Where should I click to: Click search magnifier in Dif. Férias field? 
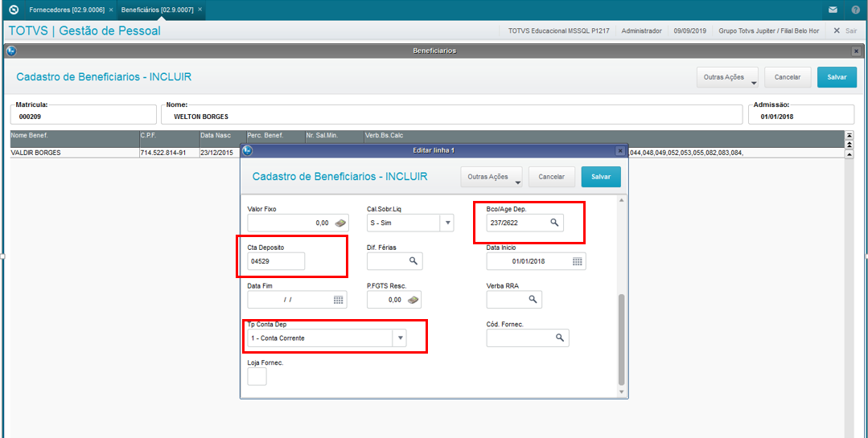click(x=413, y=260)
